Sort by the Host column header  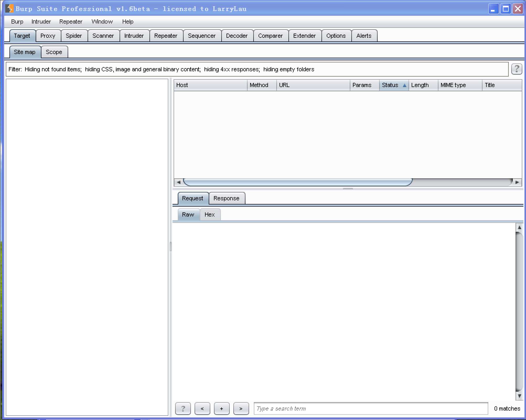(210, 85)
